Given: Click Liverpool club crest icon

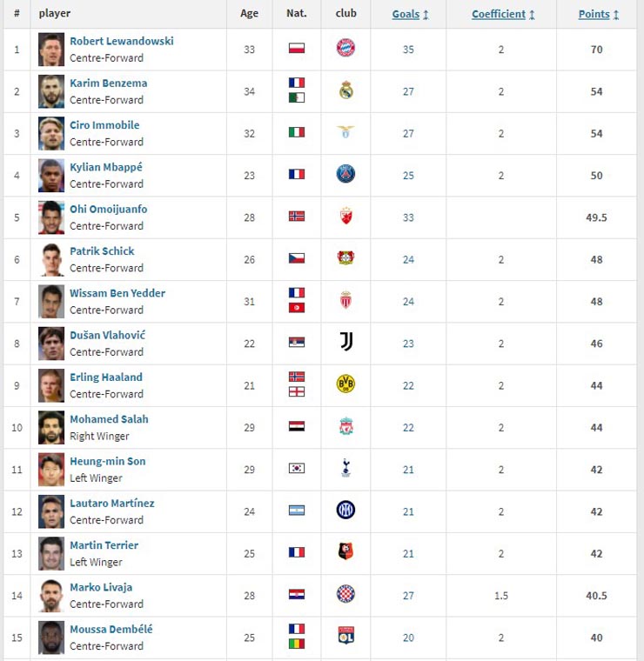Looking at the screenshot, I should (345, 426).
